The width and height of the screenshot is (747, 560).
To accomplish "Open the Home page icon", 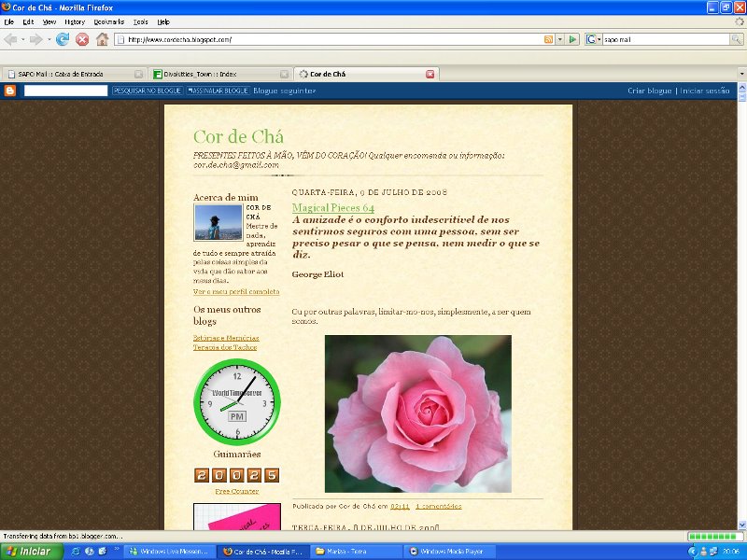I will 102,39.
